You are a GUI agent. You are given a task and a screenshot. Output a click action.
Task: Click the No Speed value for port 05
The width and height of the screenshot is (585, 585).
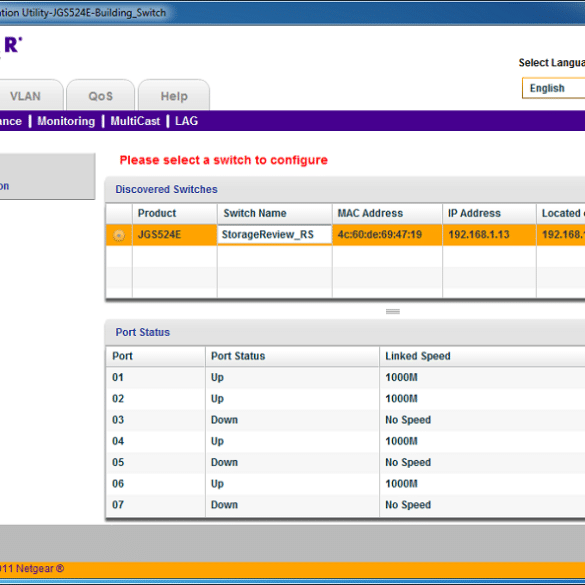pyautogui.click(x=408, y=463)
